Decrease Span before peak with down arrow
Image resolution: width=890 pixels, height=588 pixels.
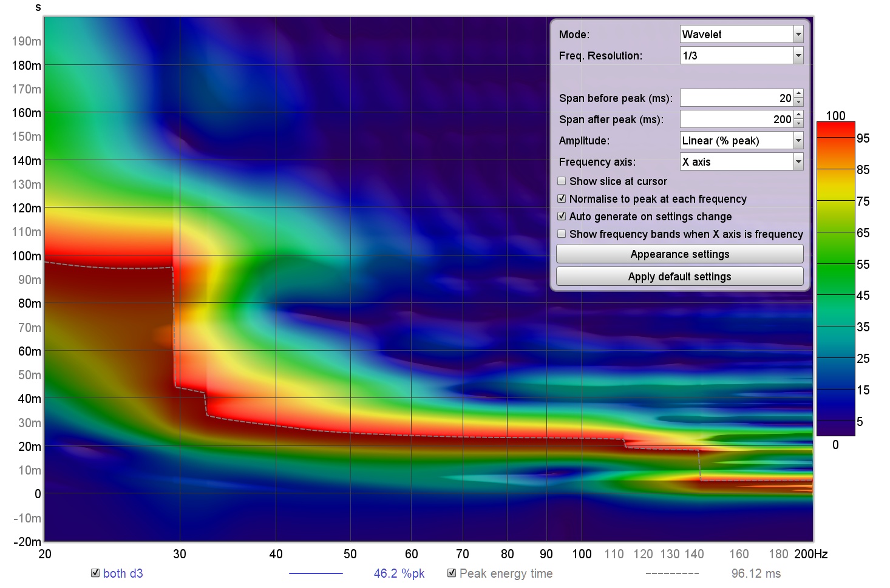798,102
